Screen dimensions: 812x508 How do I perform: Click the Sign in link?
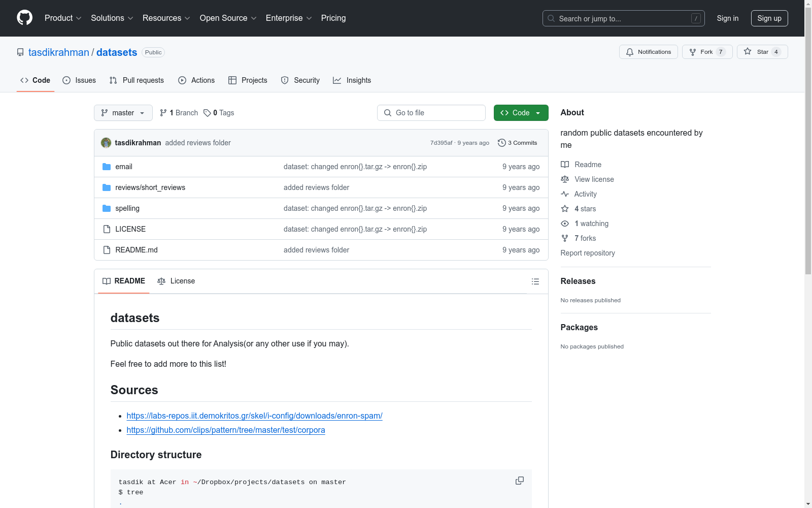[728, 18]
